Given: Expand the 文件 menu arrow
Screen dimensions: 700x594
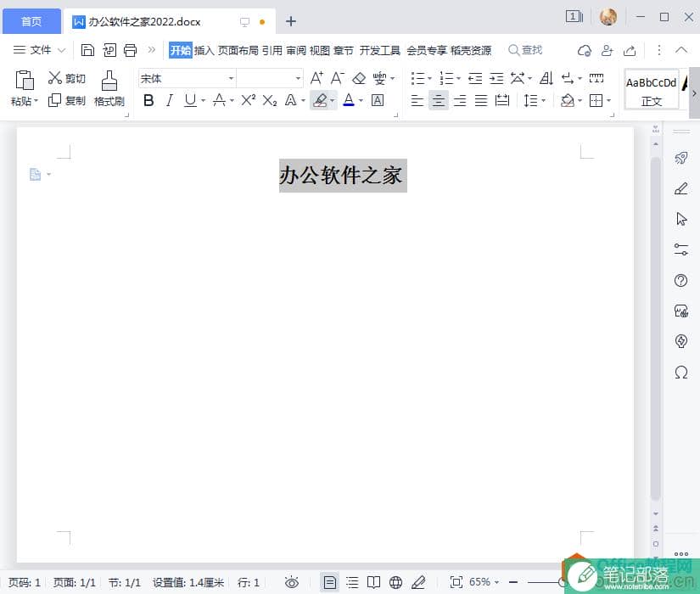Looking at the screenshot, I should pos(62,50).
